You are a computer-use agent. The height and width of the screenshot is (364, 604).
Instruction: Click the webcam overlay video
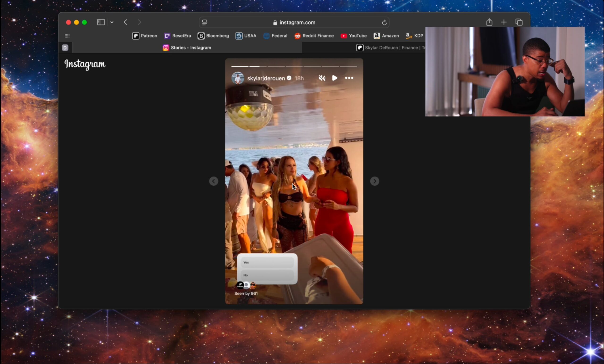[505, 71]
